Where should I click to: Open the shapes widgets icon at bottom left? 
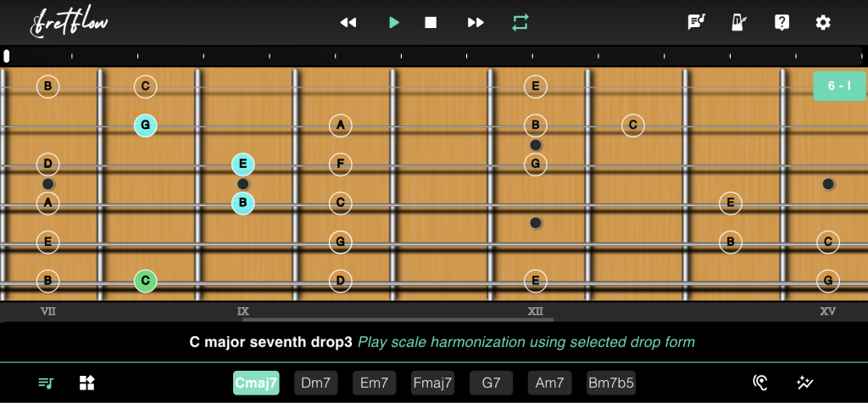(x=87, y=383)
